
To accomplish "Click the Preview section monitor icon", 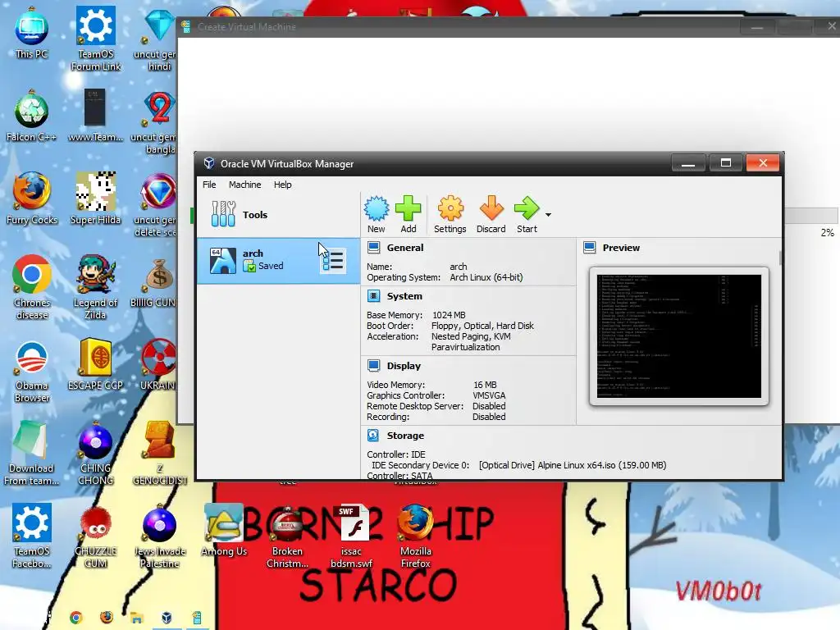I will (x=590, y=248).
